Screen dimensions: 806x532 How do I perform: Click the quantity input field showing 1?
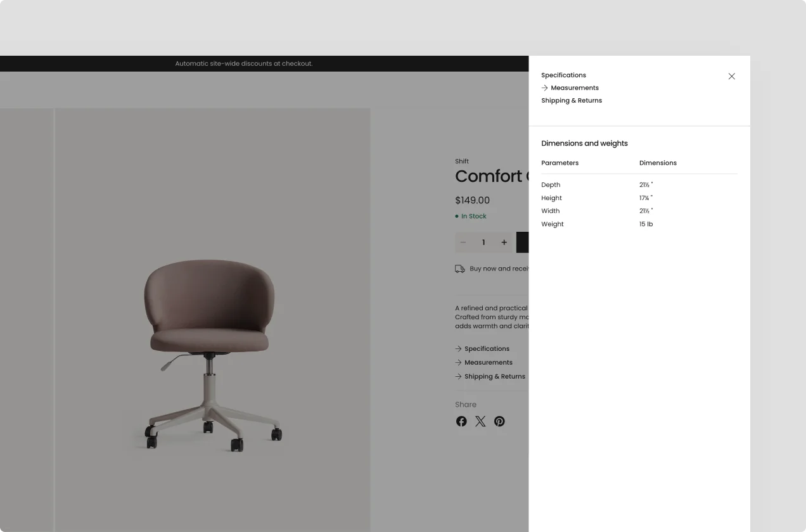tap(483, 243)
